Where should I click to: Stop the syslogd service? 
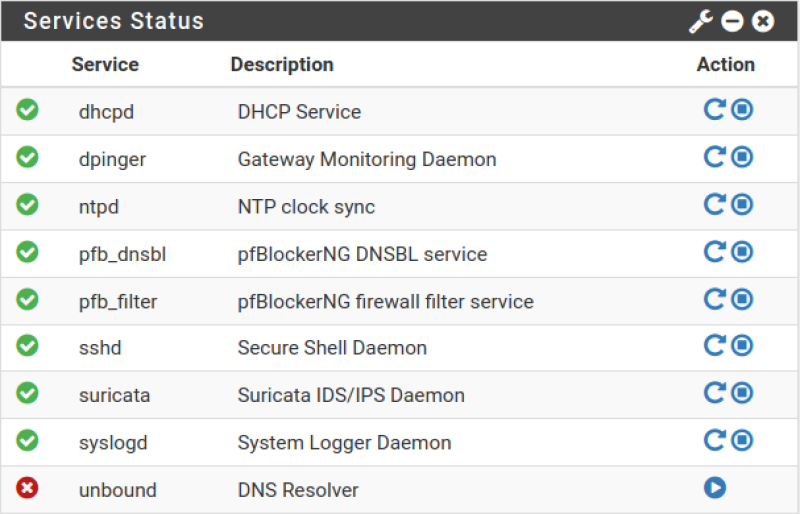tap(742, 440)
